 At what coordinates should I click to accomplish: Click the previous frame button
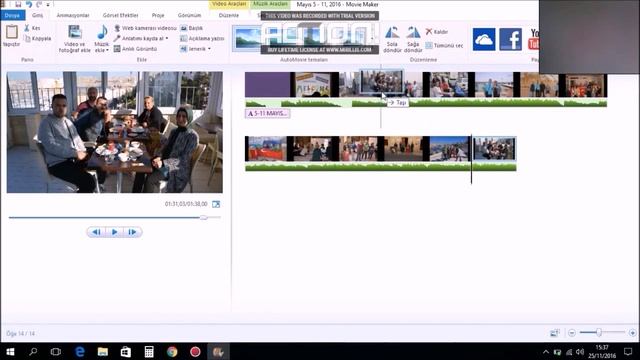(x=96, y=232)
